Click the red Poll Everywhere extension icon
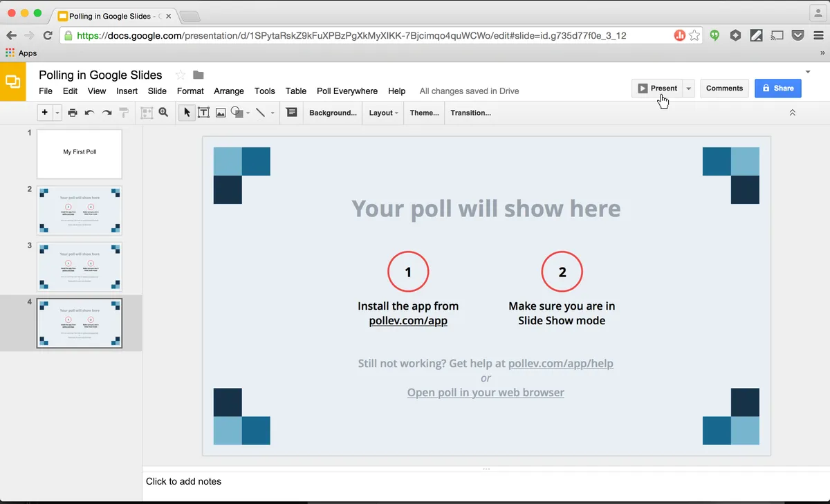The image size is (830, 504). [680, 35]
